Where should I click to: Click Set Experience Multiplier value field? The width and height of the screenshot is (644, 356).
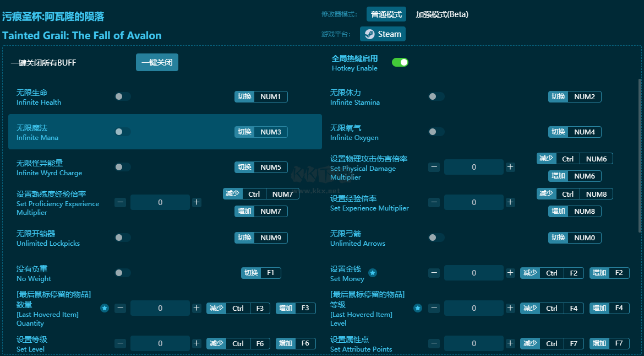coord(474,202)
